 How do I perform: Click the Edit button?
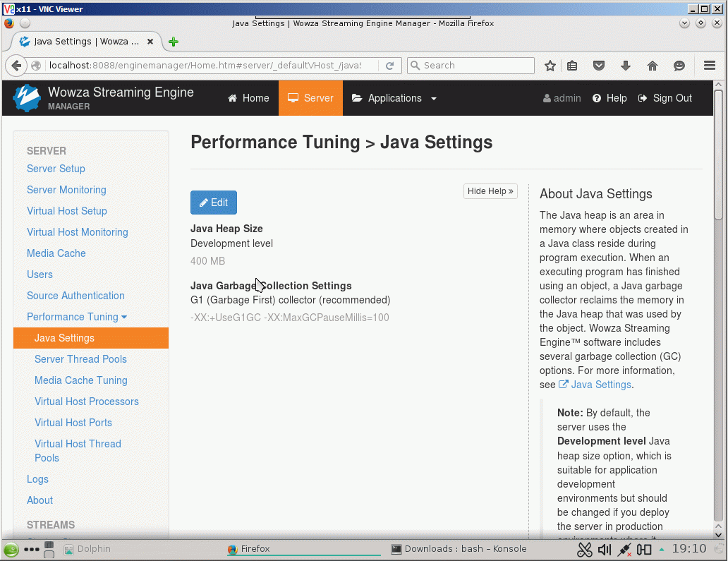[214, 203]
